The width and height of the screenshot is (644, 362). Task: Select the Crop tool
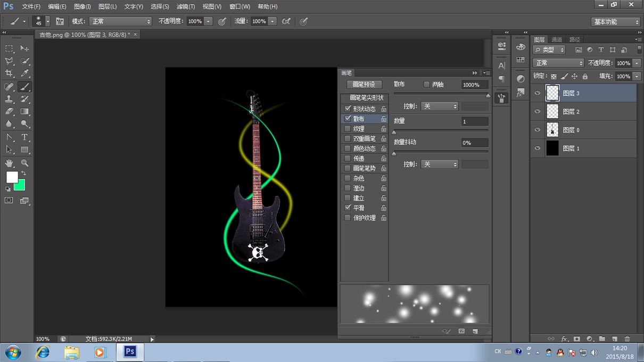tap(9, 73)
